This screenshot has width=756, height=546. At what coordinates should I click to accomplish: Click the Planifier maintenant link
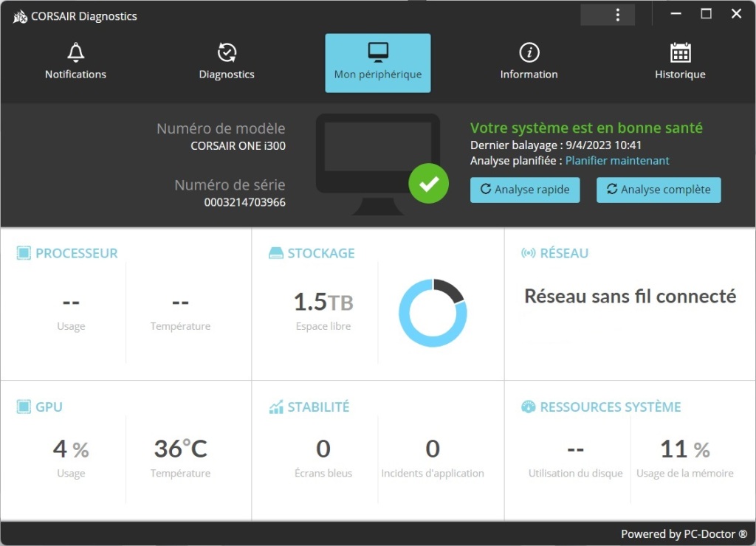(617, 160)
